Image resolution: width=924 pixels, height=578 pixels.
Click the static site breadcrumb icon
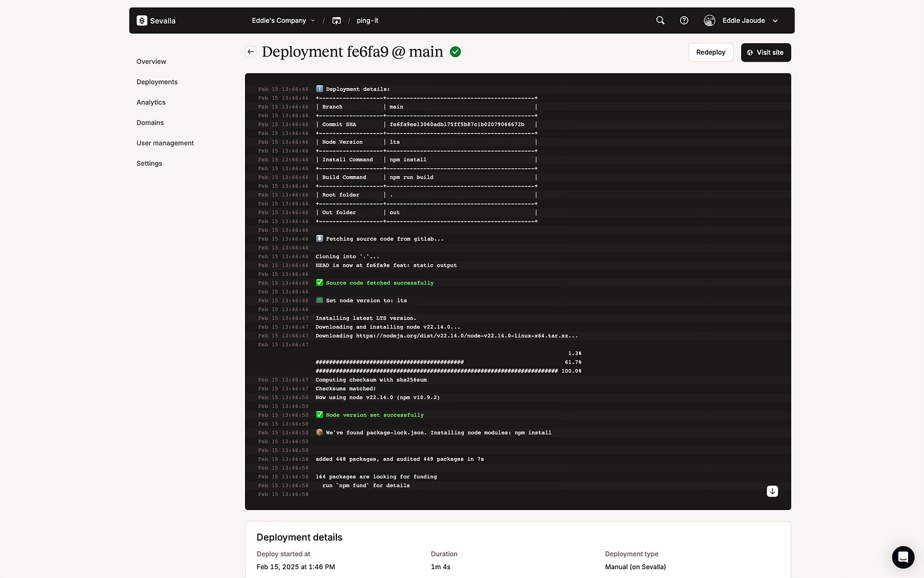tap(336, 20)
